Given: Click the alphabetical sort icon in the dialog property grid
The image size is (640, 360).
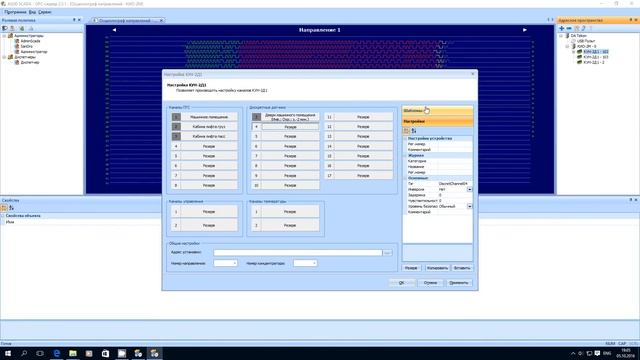Looking at the screenshot, I should 413,131.
